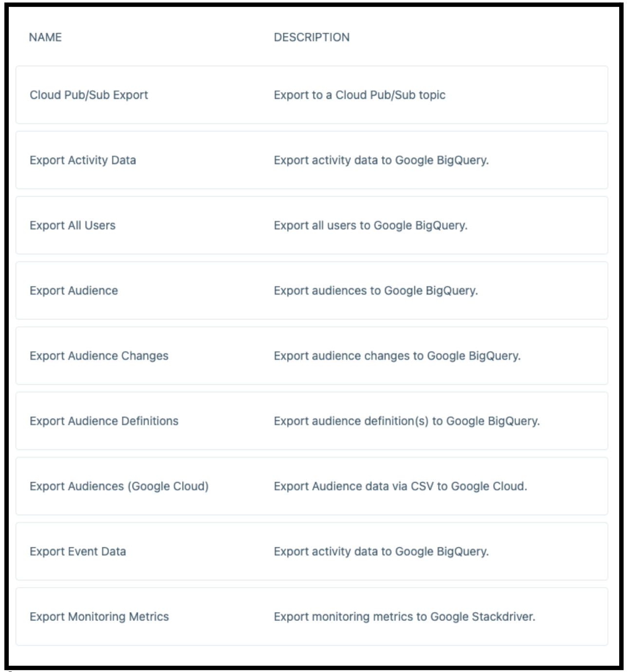Click the "Export to a Cloud Pub/Sub topic" description
Image resolution: width=627 pixels, height=672 pixels.
pyautogui.click(x=359, y=95)
